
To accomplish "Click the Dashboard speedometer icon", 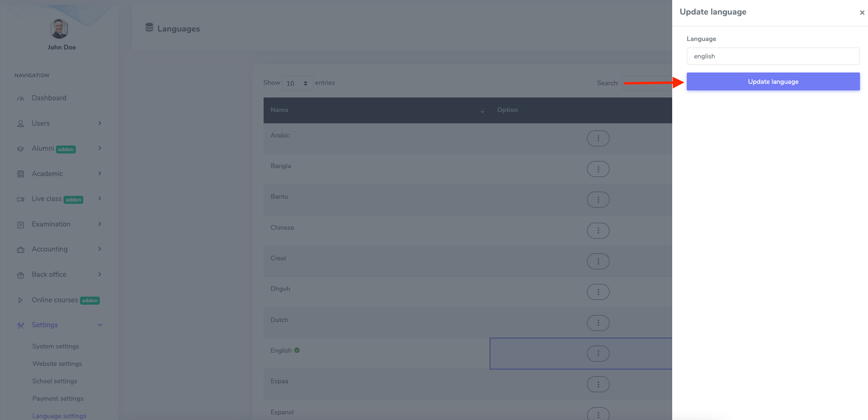I will 21,98.
